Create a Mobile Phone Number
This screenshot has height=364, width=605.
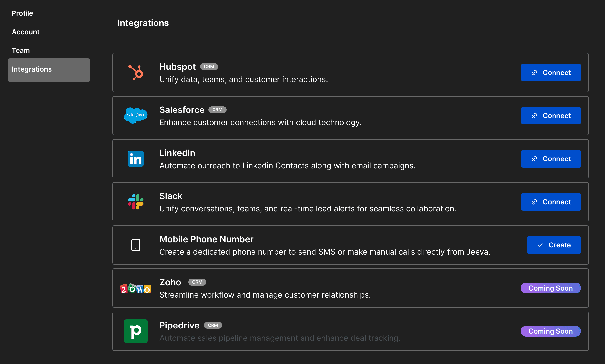point(554,245)
